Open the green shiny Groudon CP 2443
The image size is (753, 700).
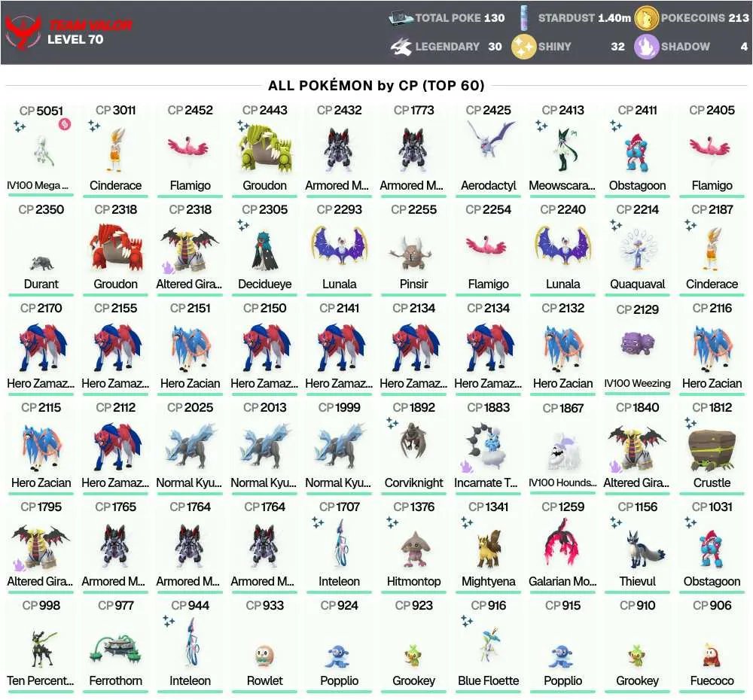(x=264, y=150)
